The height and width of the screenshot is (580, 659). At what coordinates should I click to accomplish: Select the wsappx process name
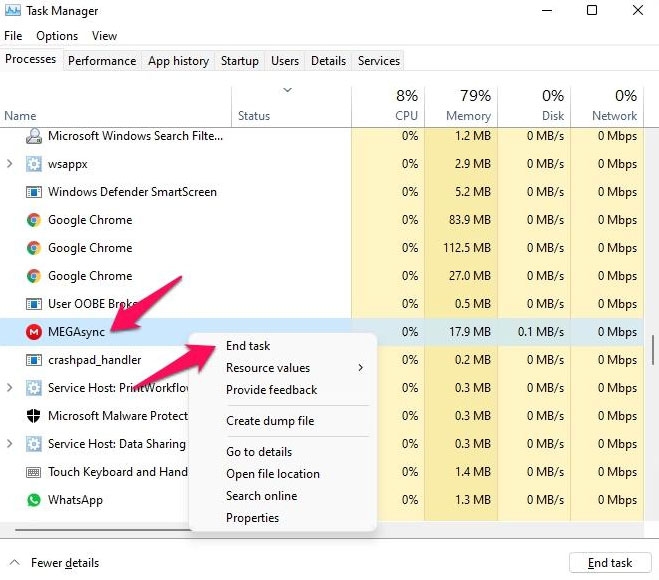[68, 164]
